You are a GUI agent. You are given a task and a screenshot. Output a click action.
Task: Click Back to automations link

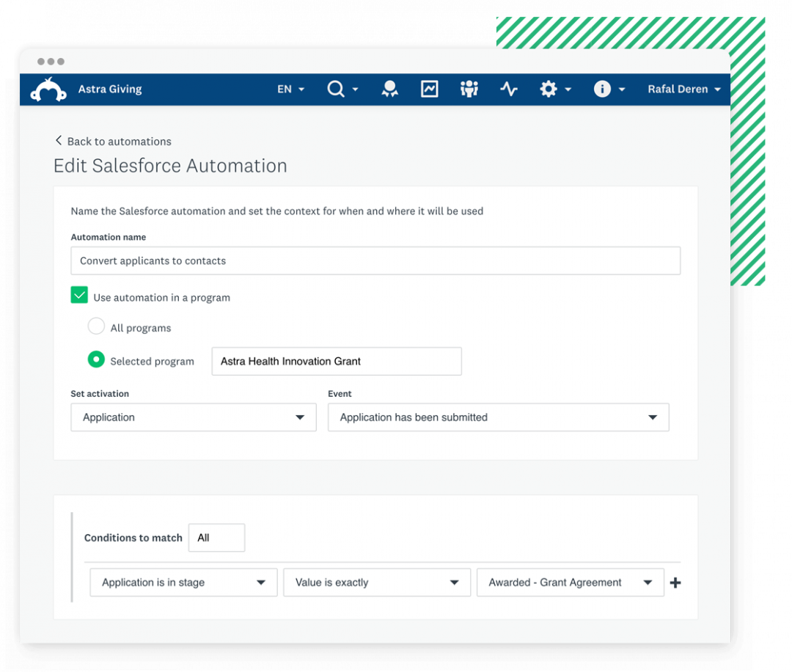(x=113, y=141)
